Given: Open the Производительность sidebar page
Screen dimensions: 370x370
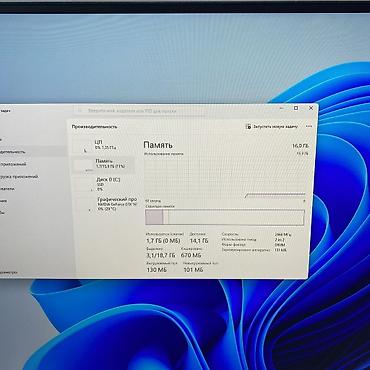Looking at the screenshot, I should [13, 152].
